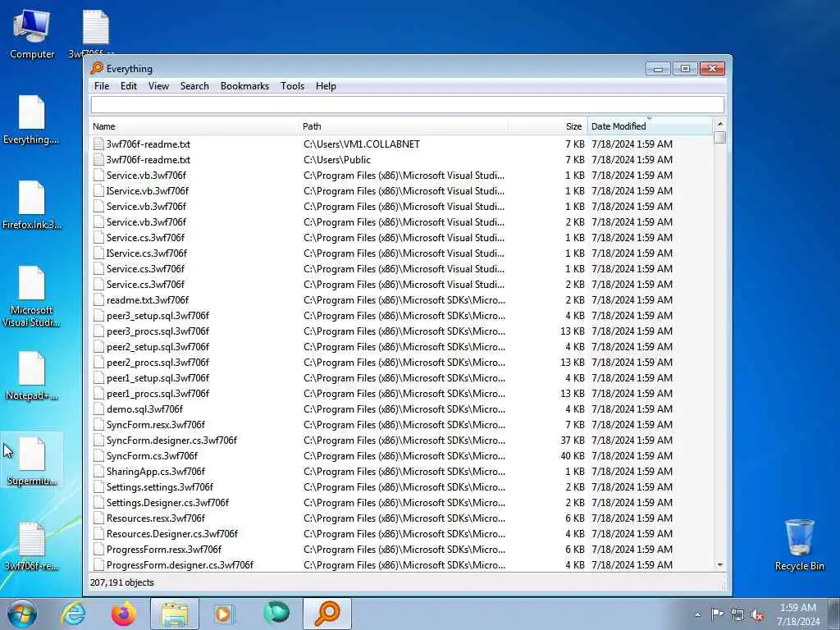Open Windows Explorer from taskbar
Screen dimensions: 840x630
pos(175,614)
